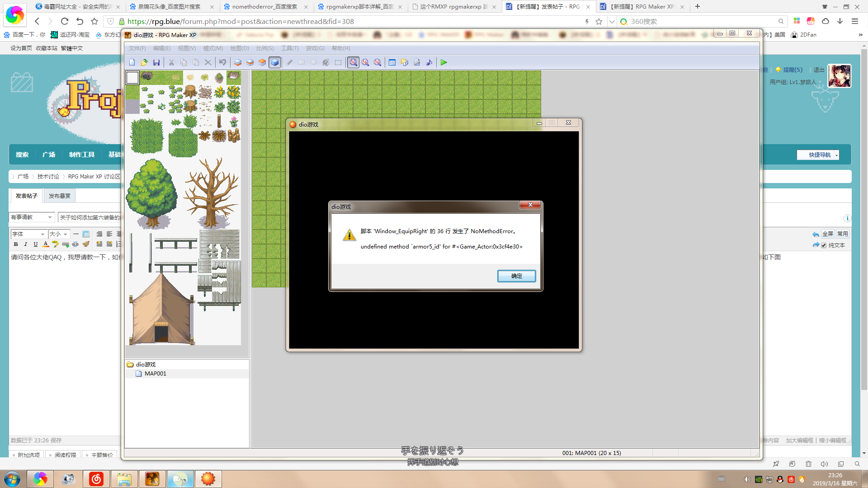Set map zoom to 1/1 scale

coord(353,62)
